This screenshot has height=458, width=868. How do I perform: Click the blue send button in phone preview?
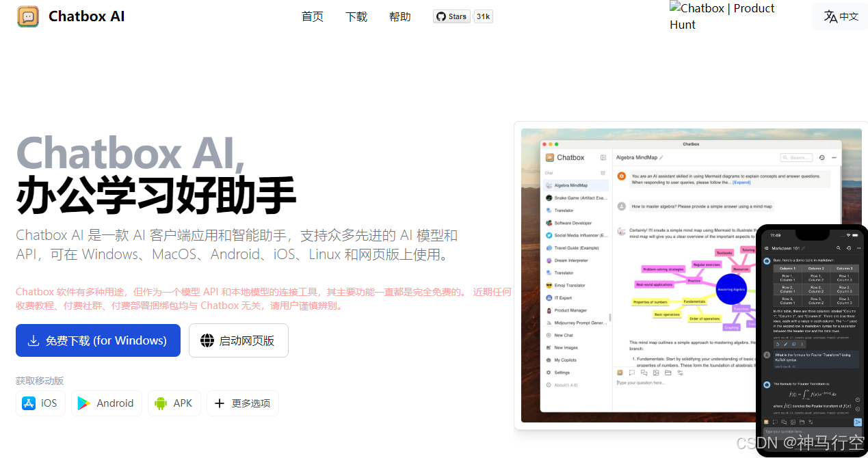point(858,422)
